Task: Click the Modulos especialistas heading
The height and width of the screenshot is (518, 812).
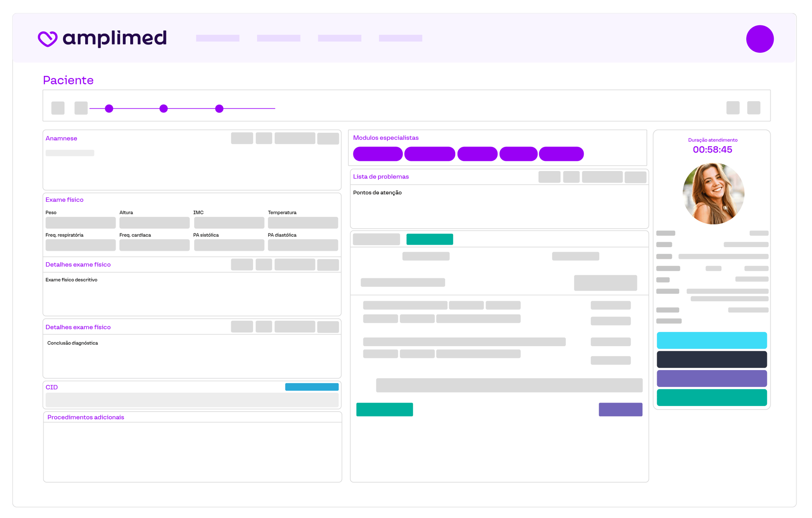Action: pos(386,138)
